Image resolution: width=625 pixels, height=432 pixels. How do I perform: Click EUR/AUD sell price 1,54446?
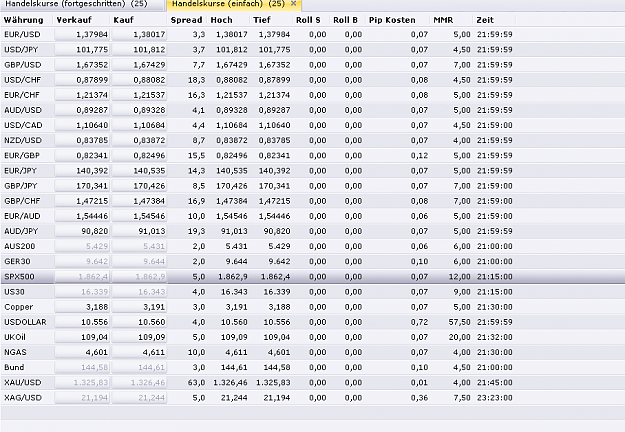(x=82, y=216)
